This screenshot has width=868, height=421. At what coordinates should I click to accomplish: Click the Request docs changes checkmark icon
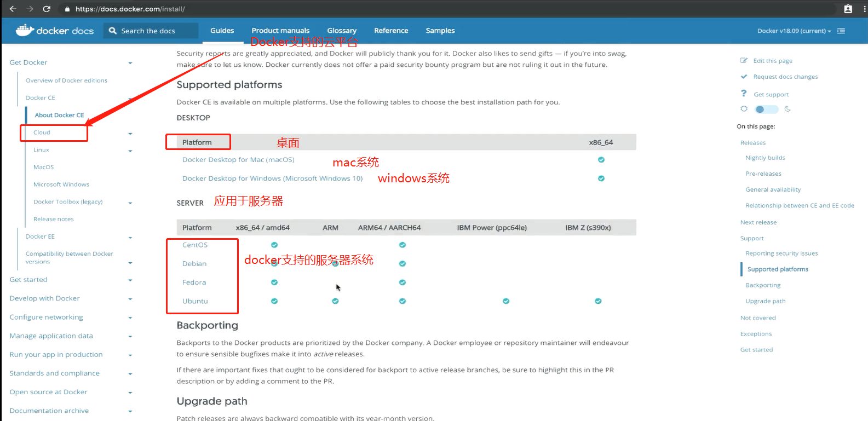pos(744,77)
